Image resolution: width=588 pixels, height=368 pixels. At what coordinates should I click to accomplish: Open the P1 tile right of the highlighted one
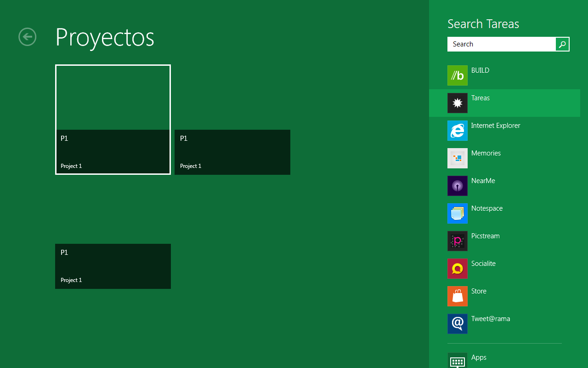click(232, 152)
